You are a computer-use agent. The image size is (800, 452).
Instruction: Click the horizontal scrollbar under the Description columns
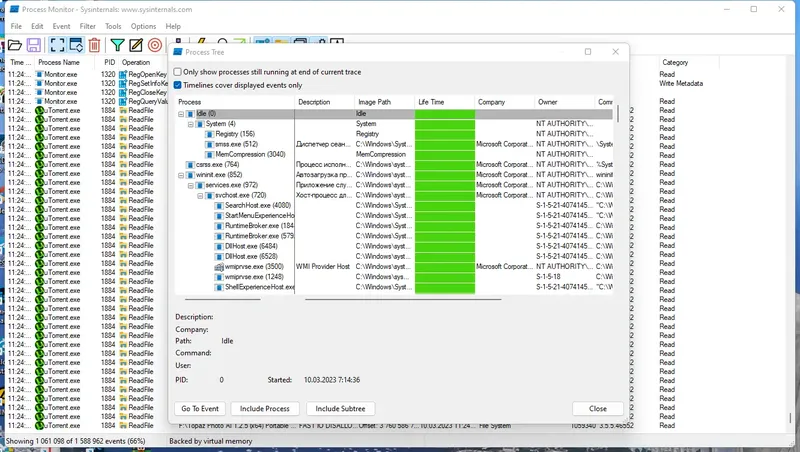(403, 299)
